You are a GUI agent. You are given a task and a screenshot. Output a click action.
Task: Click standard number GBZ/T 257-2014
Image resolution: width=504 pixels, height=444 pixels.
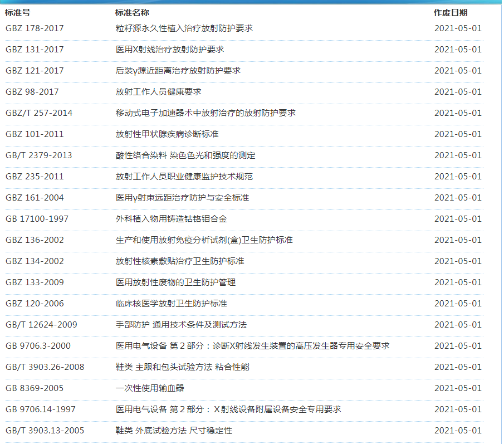click(x=39, y=113)
